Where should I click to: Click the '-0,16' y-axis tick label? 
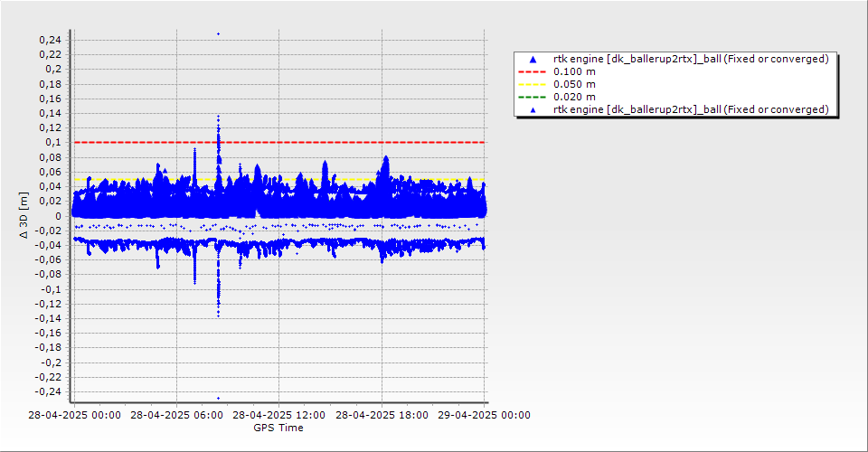click(x=48, y=333)
